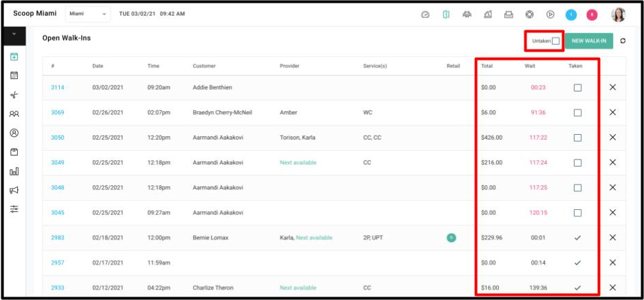This screenshot has height=300, width=644.
Task: Click Taken checkmark for walk-in 2983
Action: 577,237
